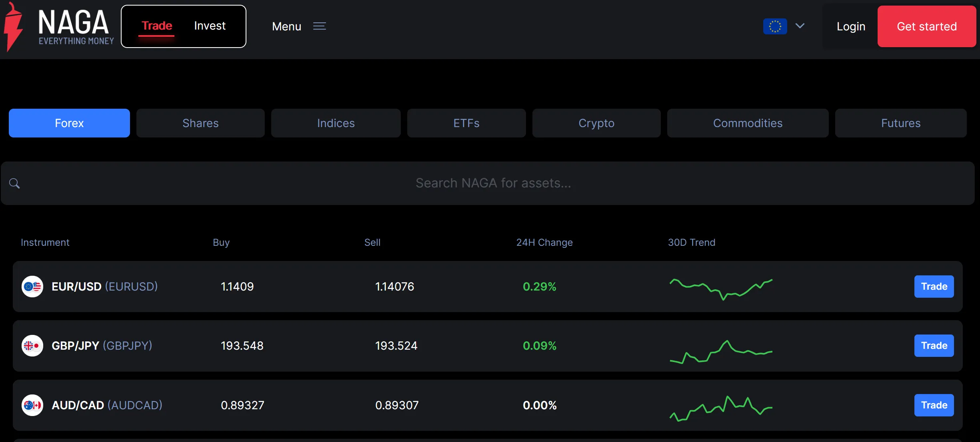
Task: Expand the region selector chevron
Action: 800,26
